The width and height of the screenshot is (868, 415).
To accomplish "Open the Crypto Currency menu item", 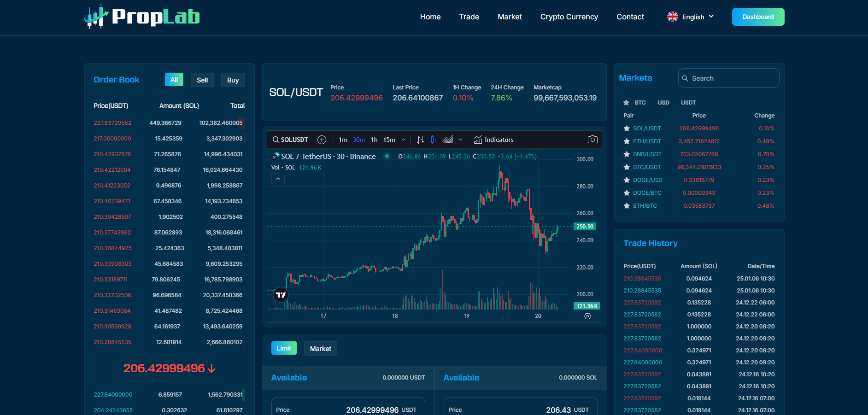I will [569, 17].
